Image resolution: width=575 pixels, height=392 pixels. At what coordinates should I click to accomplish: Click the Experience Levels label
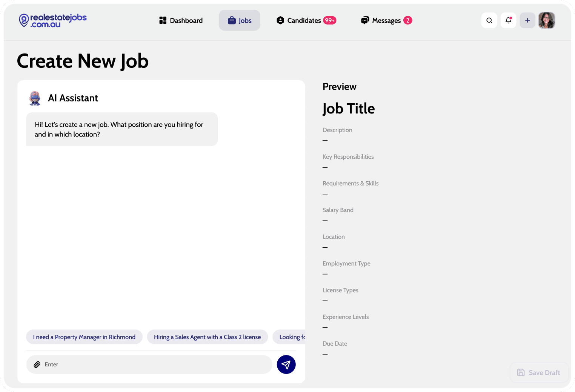tap(346, 317)
